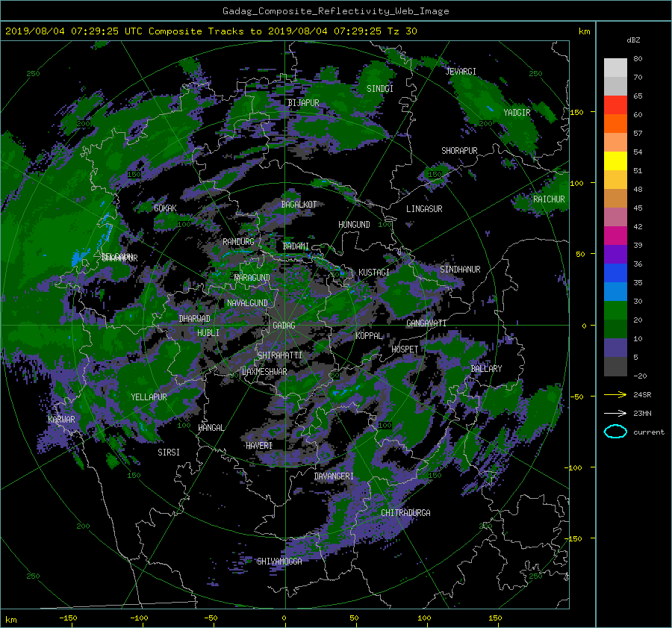Pick the slate purple swatch between 10 and 5 dBZ
The width and height of the screenshot is (672, 628).
click(x=615, y=348)
